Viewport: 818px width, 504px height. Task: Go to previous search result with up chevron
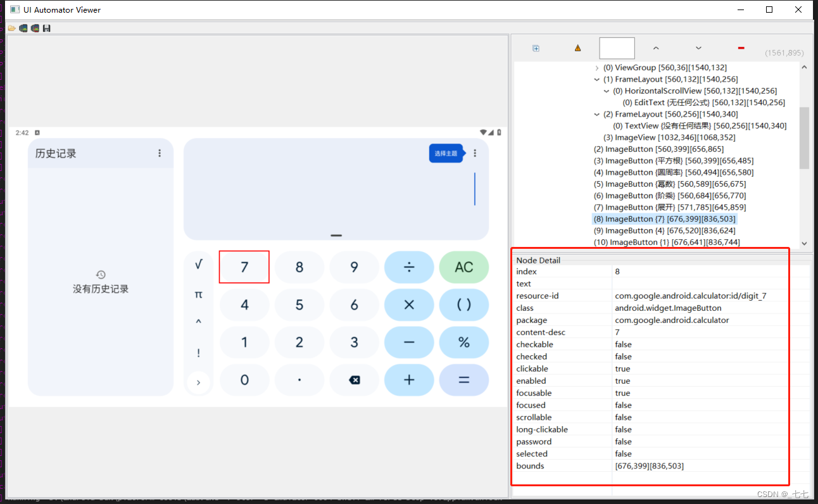coord(656,48)
